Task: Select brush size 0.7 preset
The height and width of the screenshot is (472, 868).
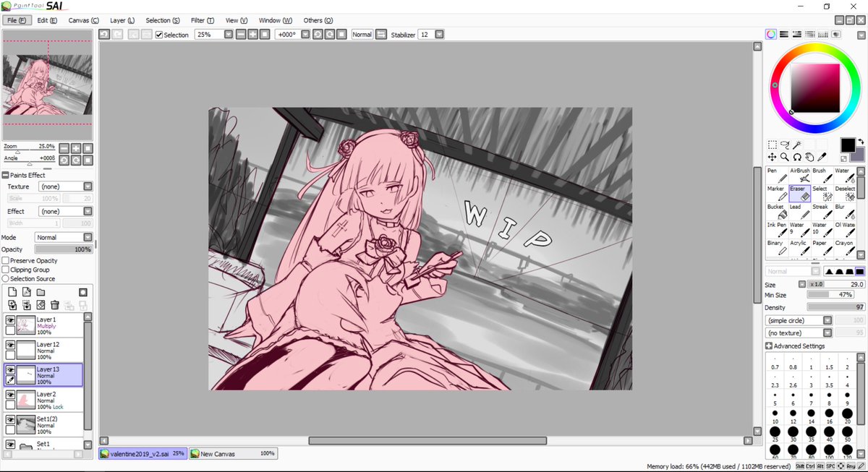Action: 775,363
